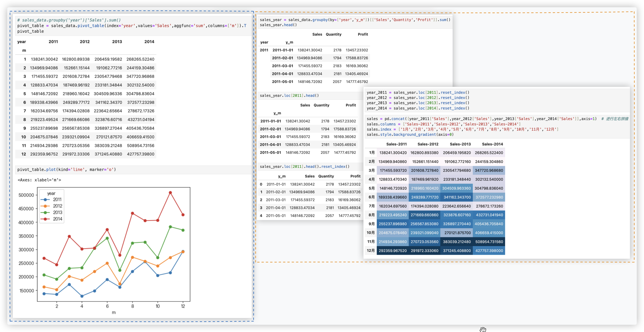
Task: Click the blue 2011 legend marker
Action: [x=45, y=200]
